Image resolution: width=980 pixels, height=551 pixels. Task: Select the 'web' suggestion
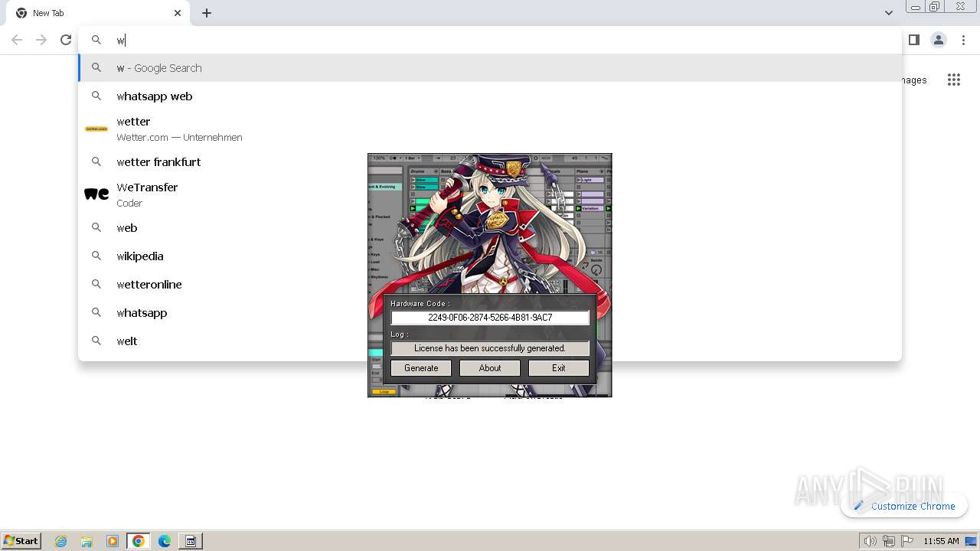pos(490,228)
